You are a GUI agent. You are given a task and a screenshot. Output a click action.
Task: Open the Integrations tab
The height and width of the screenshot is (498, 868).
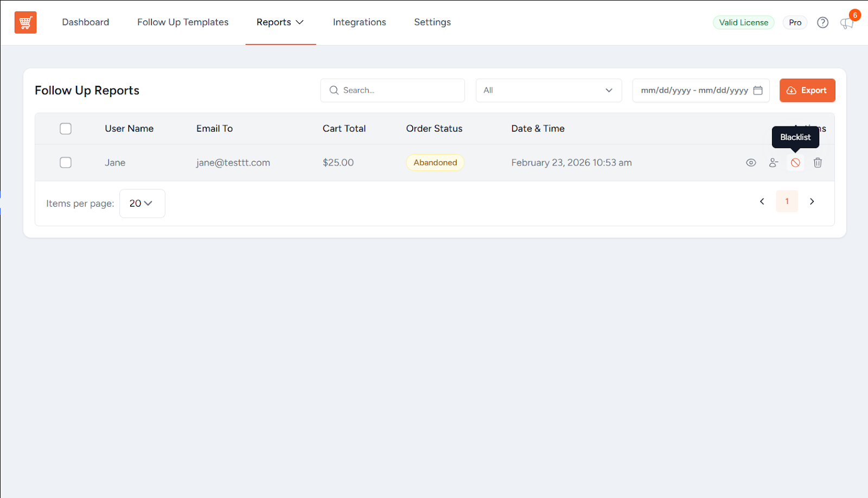[x=359, y=22]
